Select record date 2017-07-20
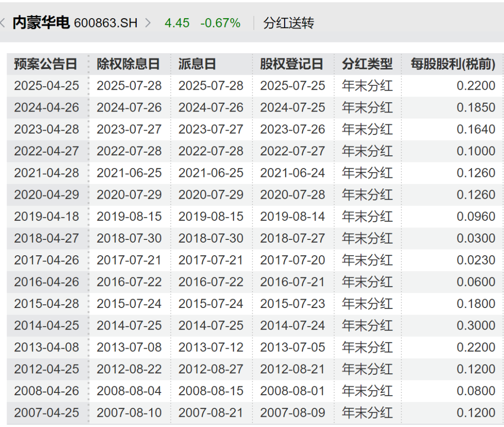This screenshot has height=427, width=504. (x=293, y=260)
